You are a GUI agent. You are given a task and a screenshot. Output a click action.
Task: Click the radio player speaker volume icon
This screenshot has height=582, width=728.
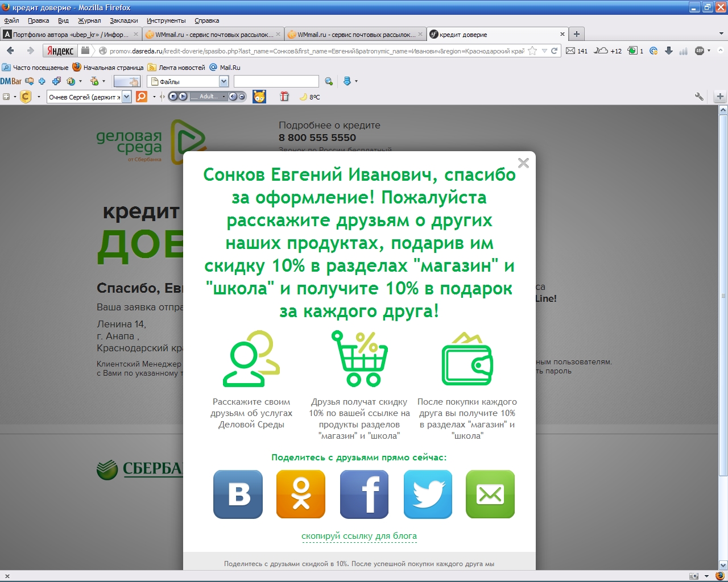click(233, 97)
